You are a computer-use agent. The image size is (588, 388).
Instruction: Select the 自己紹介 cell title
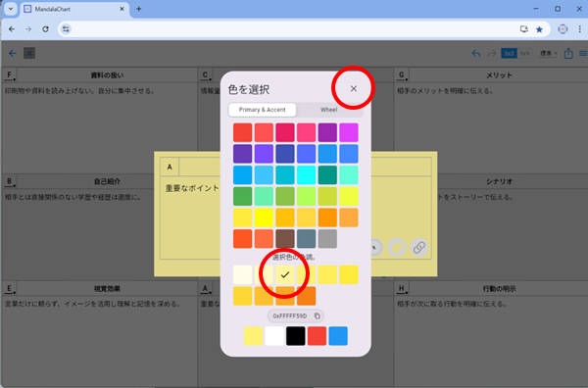point(107,181)
